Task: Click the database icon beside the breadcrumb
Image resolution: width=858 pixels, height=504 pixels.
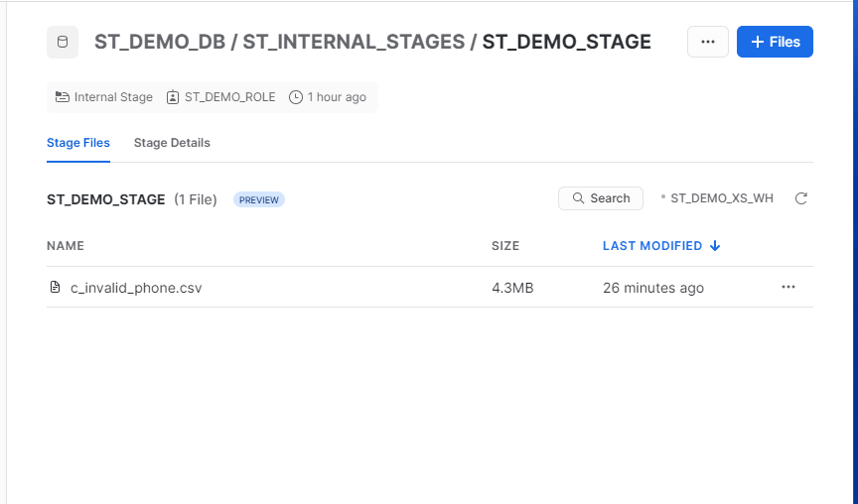Action: [63, 43]
